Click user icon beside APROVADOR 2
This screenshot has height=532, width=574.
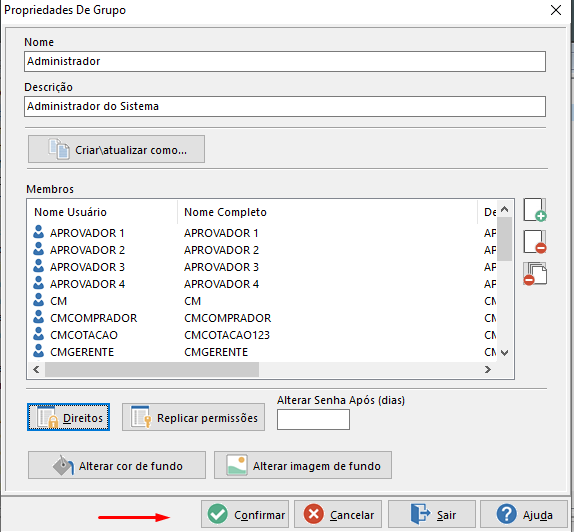(x=38, y=249)
